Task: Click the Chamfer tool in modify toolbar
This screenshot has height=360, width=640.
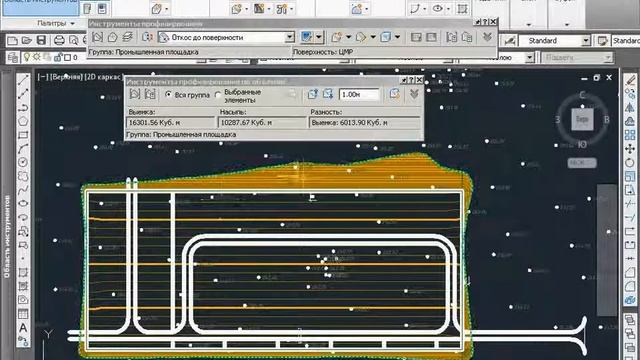Action: [x=630, y=273]
